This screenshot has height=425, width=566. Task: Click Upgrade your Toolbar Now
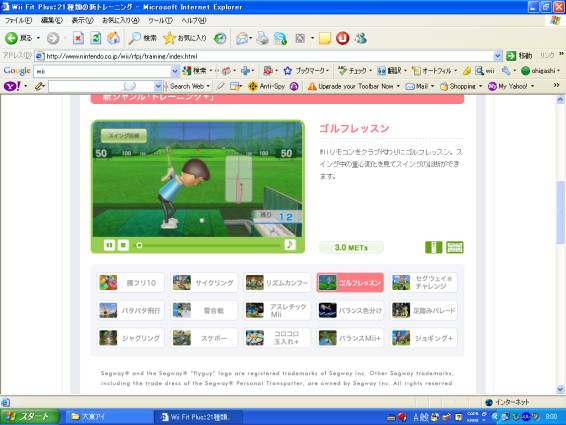(350, 86)
